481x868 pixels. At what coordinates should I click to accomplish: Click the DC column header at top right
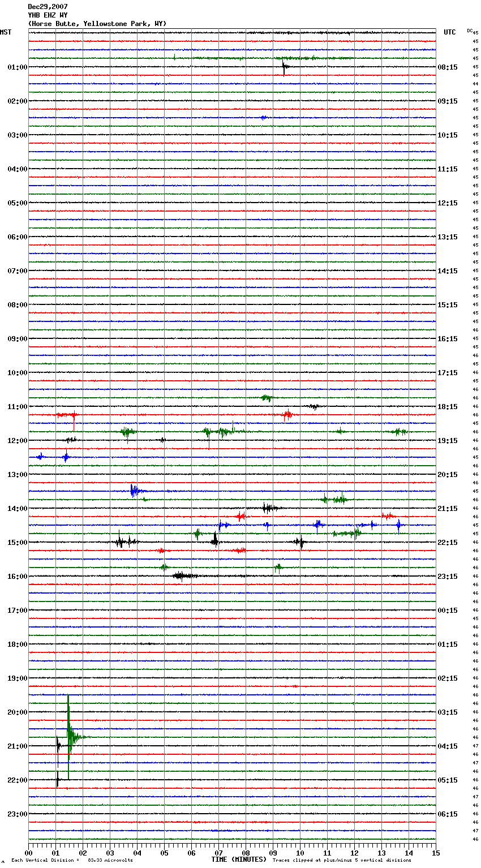[470, 31]
